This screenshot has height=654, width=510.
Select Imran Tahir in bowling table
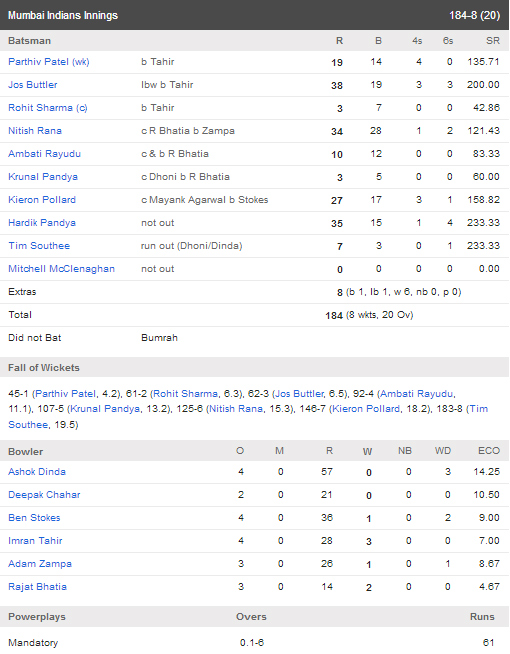35,541
